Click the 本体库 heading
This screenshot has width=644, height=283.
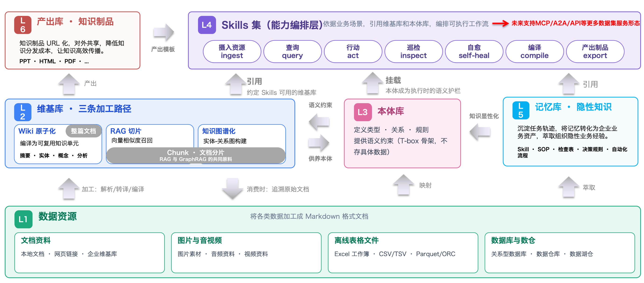pos(390,111)
